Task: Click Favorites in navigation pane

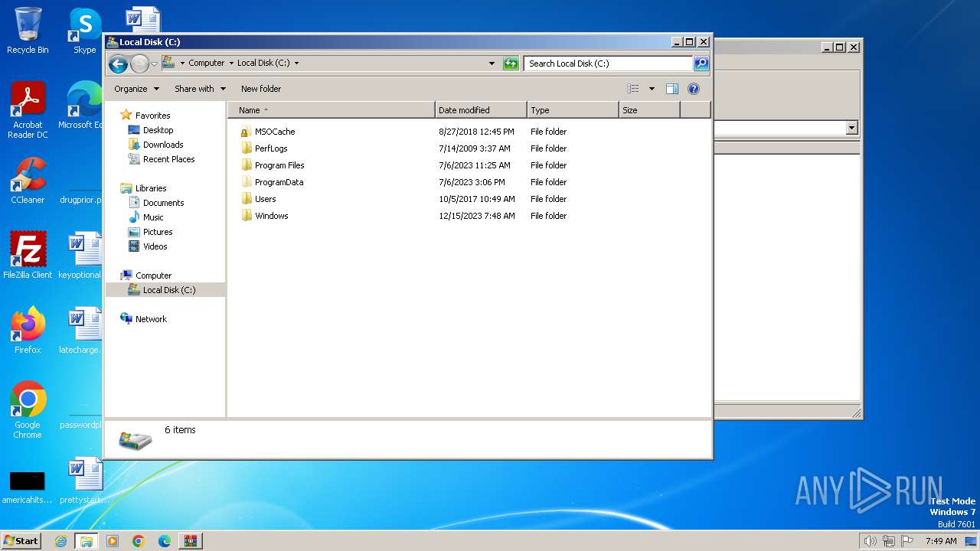Action: point(152,116)
